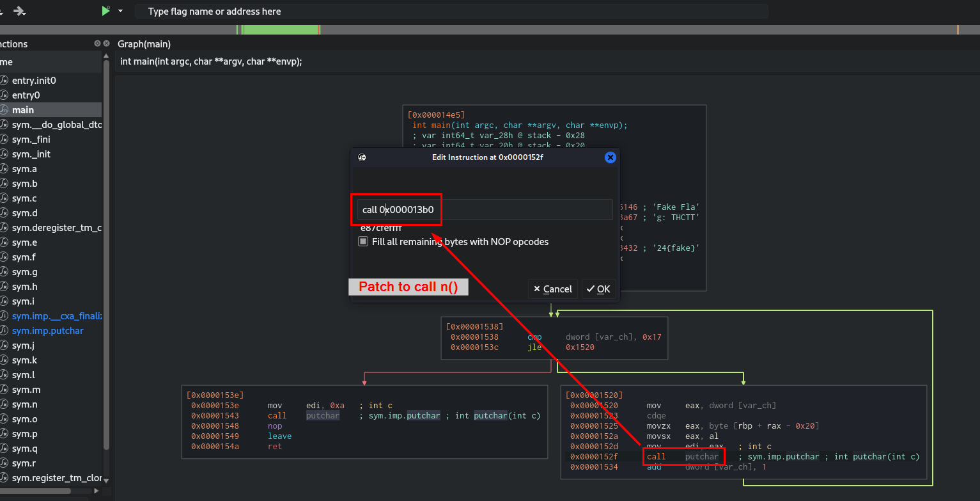Close the Functions panel with its X icon
The height and width of the screenshot is (501, 980).
pyautogui.click(x=107, y=44)
